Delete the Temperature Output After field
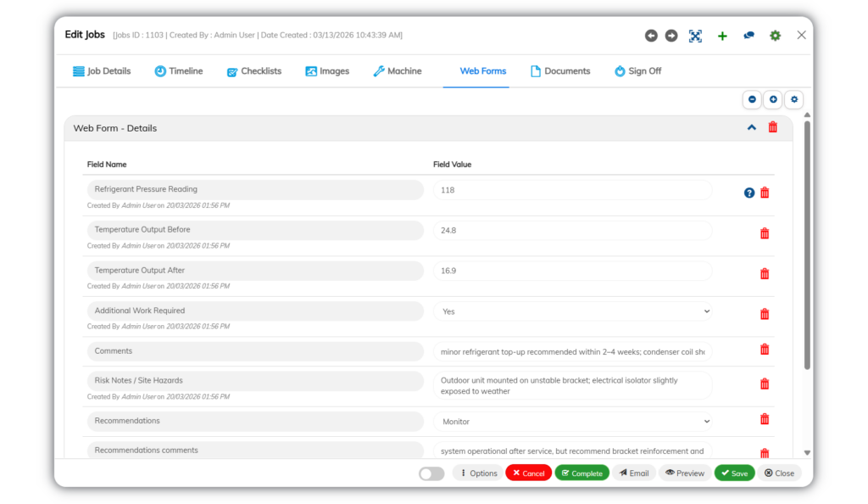This screenshot has height=504, width=868. (765, 273)
